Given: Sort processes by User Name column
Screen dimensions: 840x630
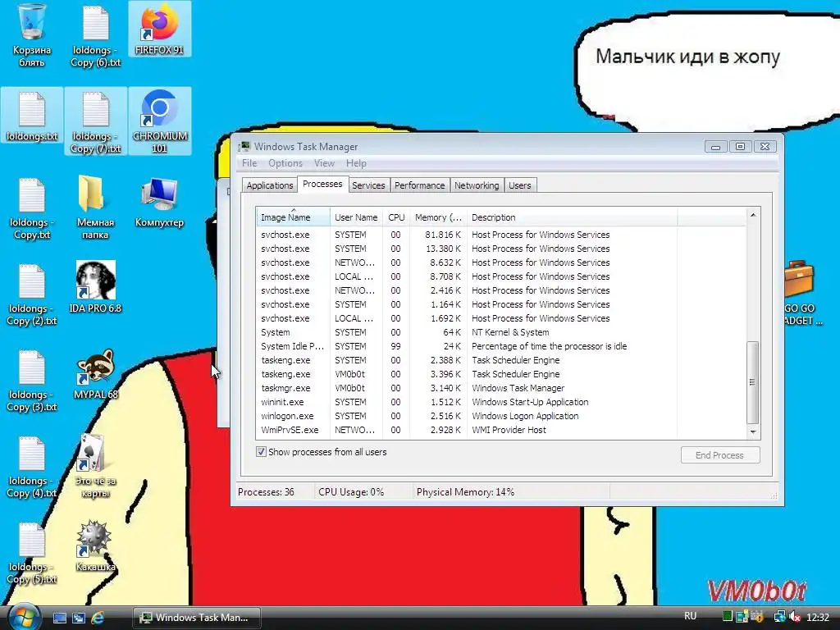Looking at the screenshot, I should coord(356,217).
